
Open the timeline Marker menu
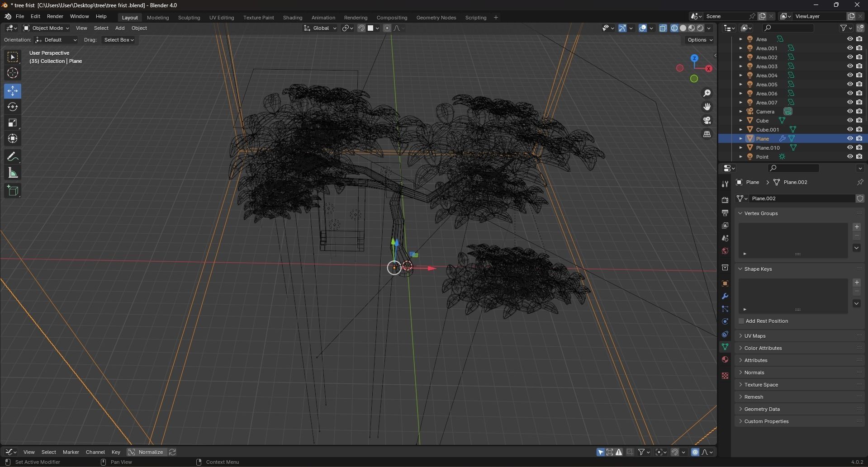point(71,452)
